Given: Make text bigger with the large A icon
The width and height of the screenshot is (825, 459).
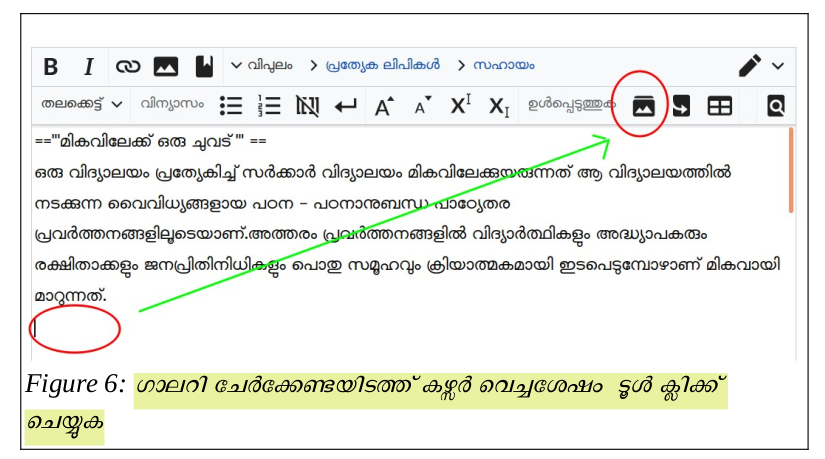Looking at the screenshot, I should pyautogui.click(x=384, y=105).
